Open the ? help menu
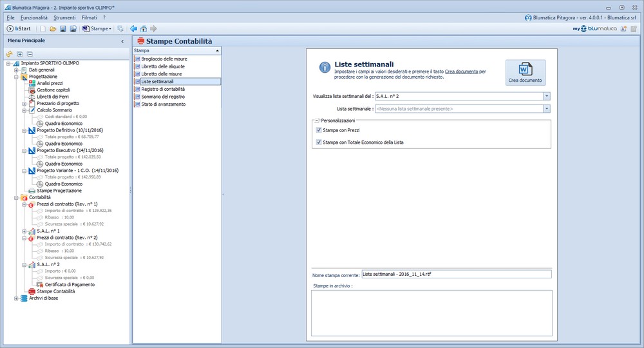644x348 pixels. coord(104,17)
